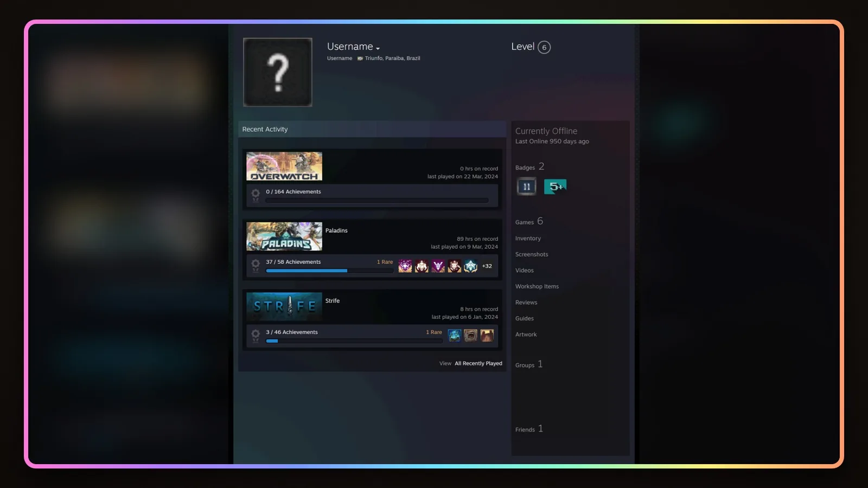
Task: Open the Strife game banner
Action: (x=284, y=306)
